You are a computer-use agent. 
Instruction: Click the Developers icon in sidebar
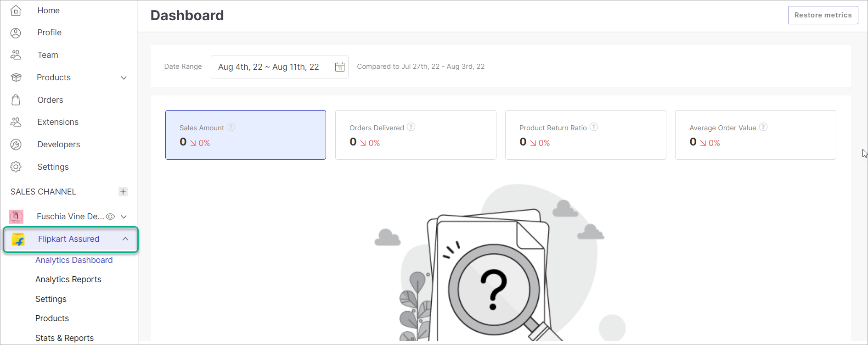pyautogui.click(x=16, y=145)
